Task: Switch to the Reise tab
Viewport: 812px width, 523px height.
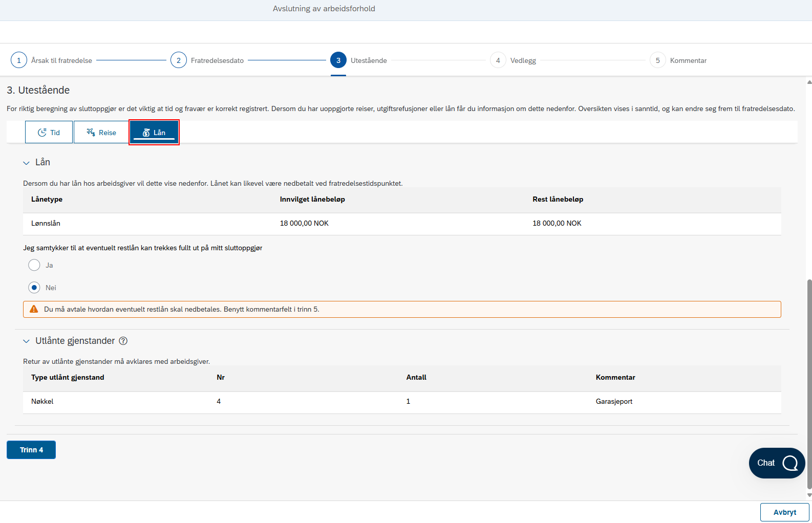Action: point(101,133)
